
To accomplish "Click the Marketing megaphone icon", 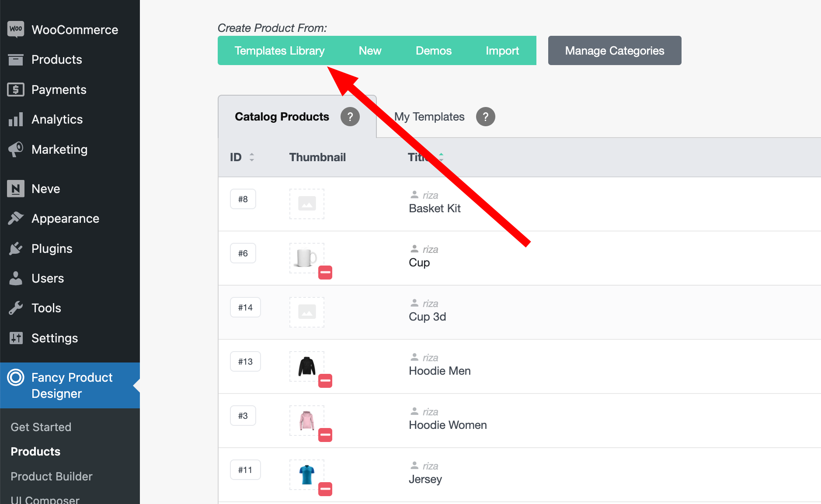I will 16,149.
